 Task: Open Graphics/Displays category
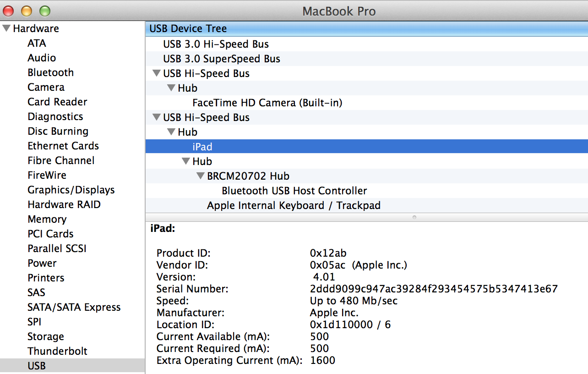pyautogui.click(x=71, y=190)
